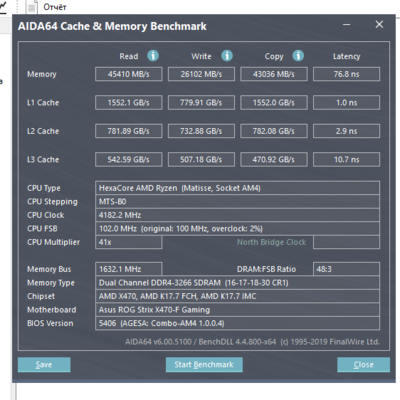Screen dimensions: 400x400
Task: Click the BIOS Version field
Action: pos(237,323)
